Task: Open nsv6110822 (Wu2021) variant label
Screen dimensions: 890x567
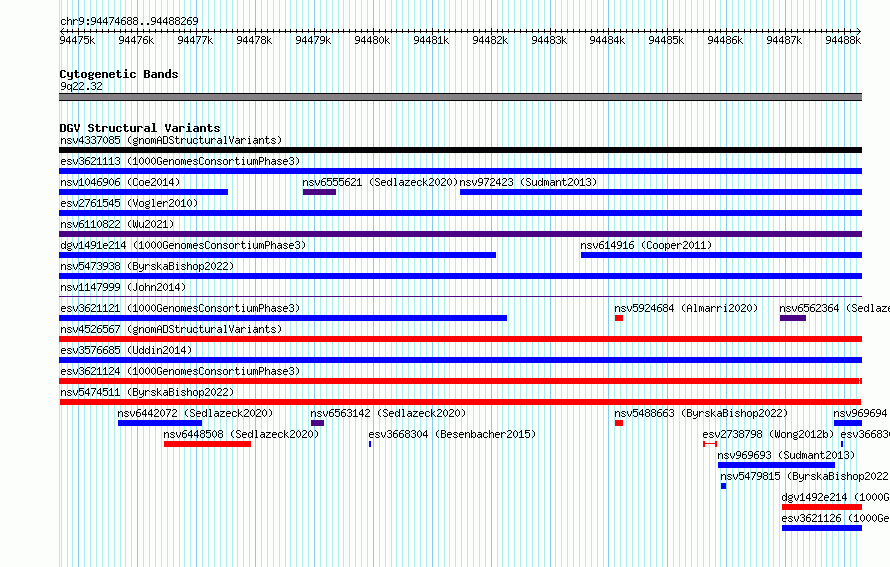Action: point(117,224)
